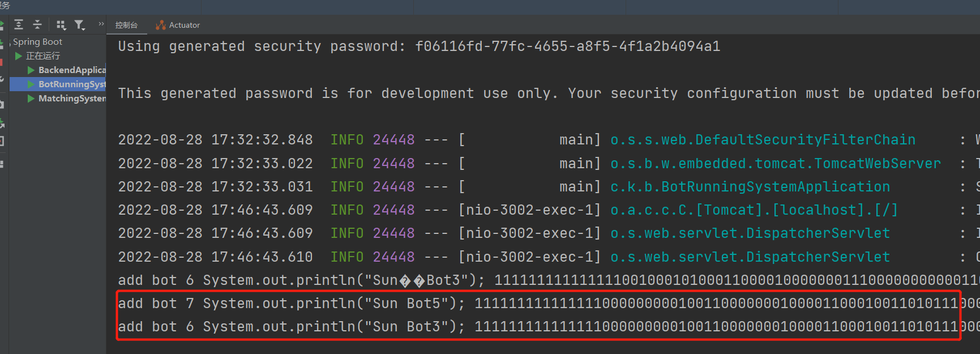Show hidden toolbar actions via double chevron
This screenshot has width=980, height=354.
click(x=101, y=24)
